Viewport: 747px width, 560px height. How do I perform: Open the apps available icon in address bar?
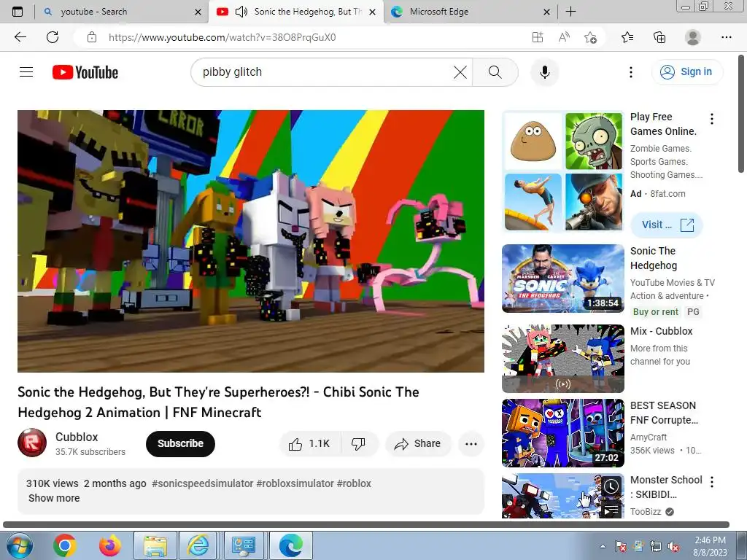pos(538,37)
